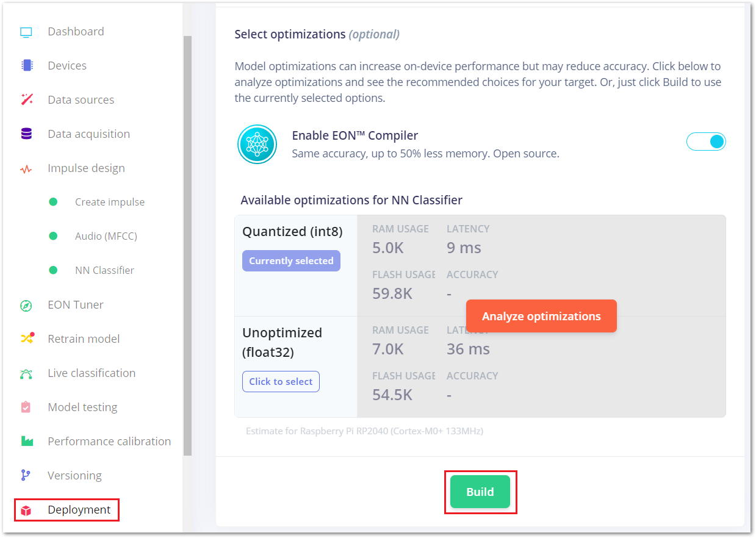756x538 pixels.
Task: Click the Data acquisition database icon
Action: coord(26,134)
